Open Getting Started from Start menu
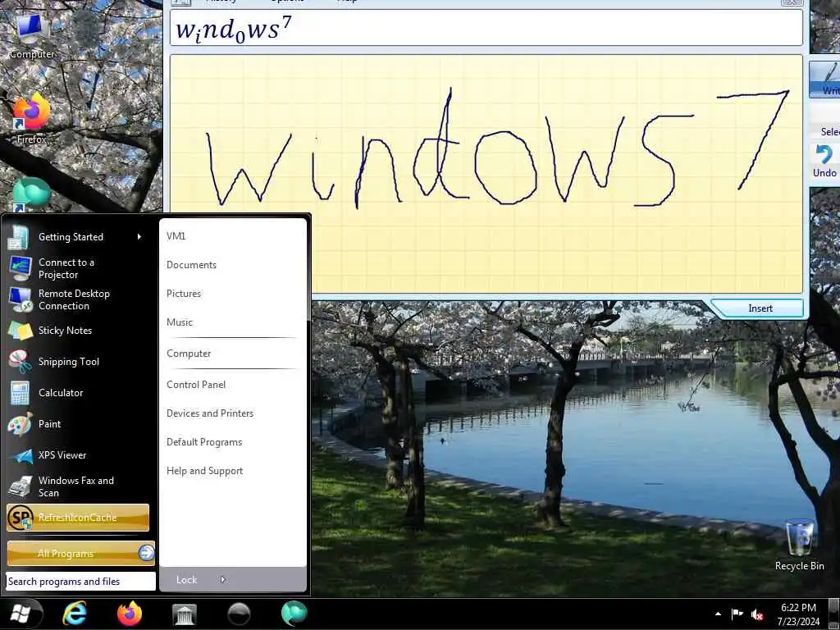 (x=78, y=237)
